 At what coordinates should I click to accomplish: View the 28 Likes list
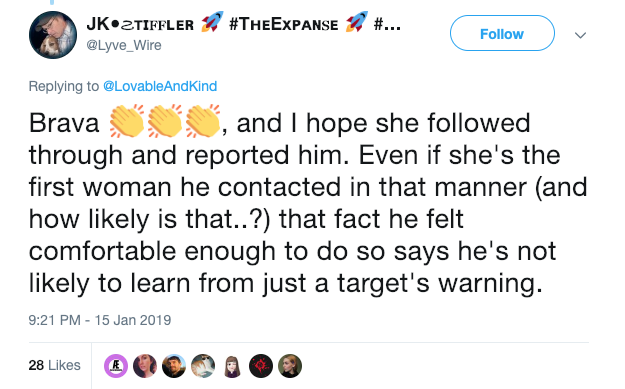click(54, 365)
